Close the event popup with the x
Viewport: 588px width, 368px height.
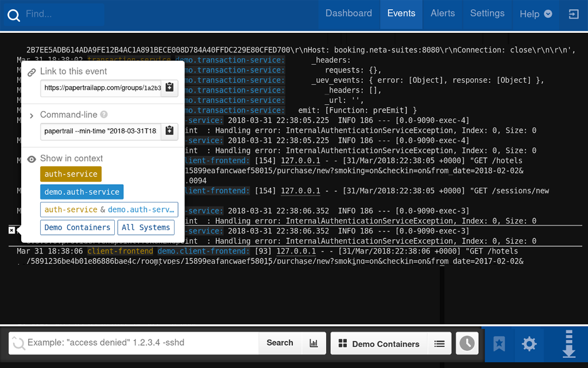(x=11, y=230)
